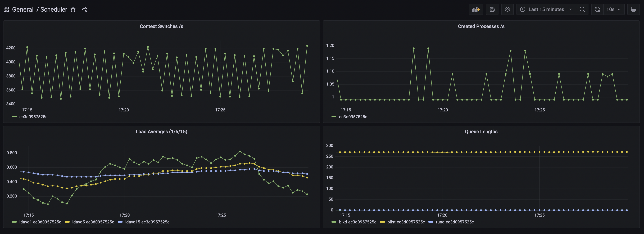Zoom out the time range

[582, 10]
